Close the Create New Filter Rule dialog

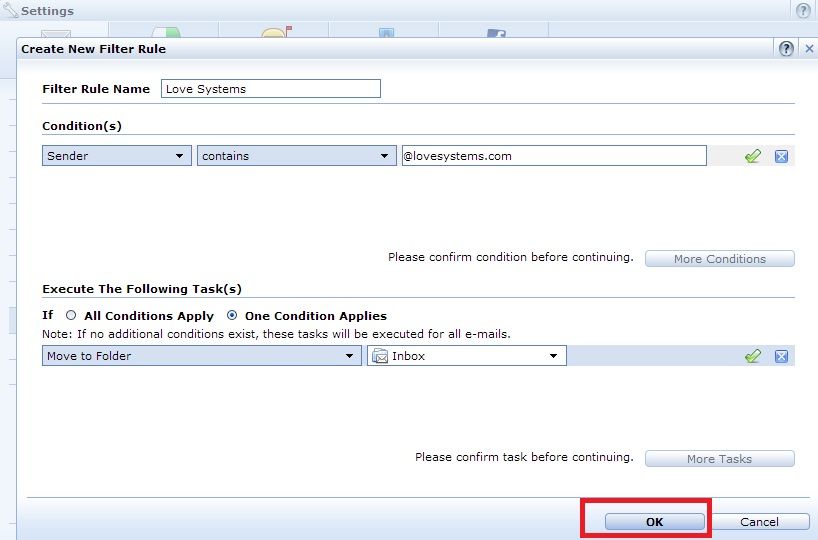(809, 49)
